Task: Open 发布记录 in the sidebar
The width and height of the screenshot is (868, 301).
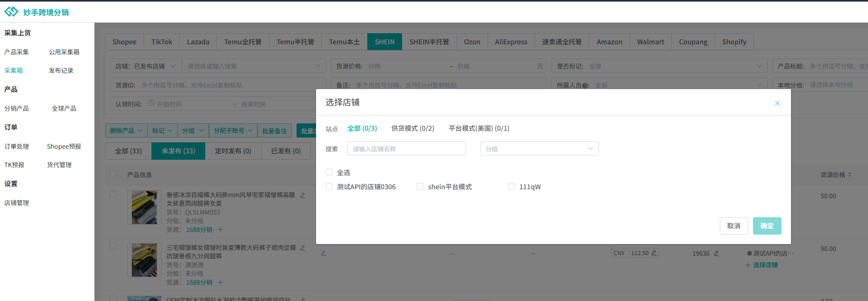Action: click(61, 70)
